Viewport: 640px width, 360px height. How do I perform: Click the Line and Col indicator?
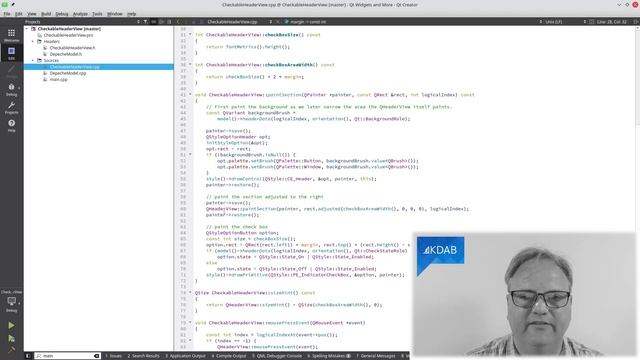click(x=611, y=22)
